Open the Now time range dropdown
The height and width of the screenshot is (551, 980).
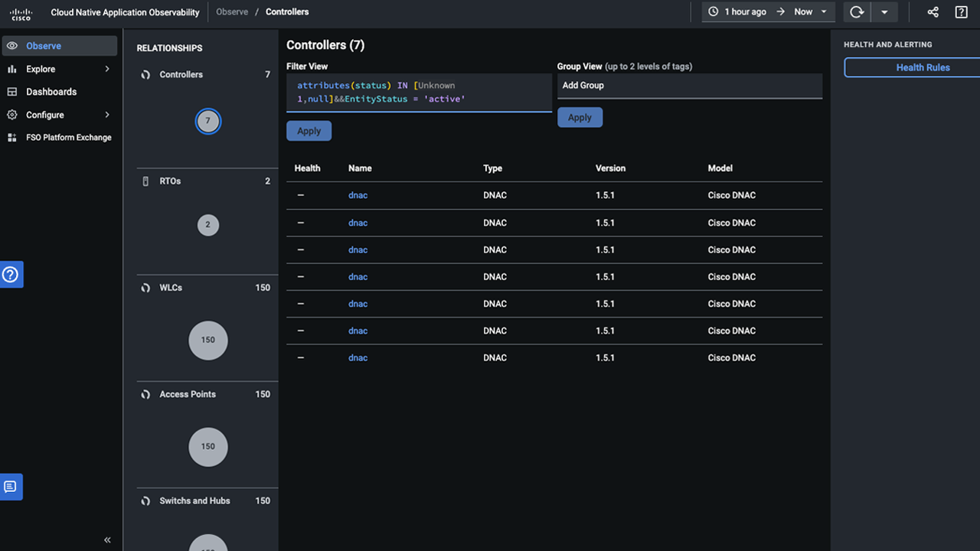tap(811, 11)
